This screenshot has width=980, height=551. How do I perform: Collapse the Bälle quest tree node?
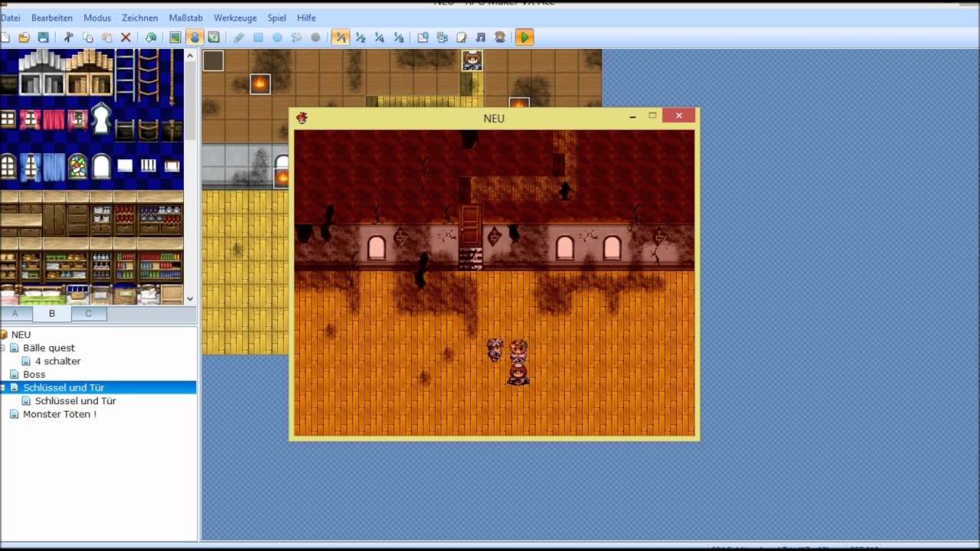pyautogui.click(x=2, y=348)
